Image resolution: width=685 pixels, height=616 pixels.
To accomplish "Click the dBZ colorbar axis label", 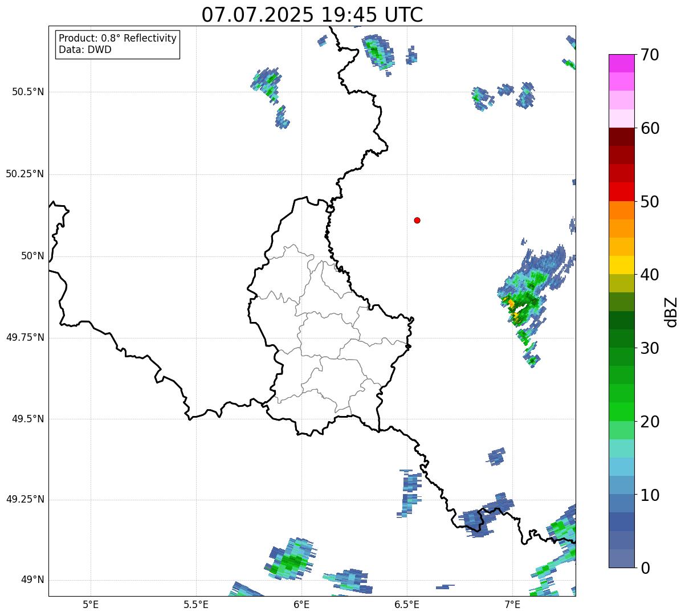I will click(671, 311).
